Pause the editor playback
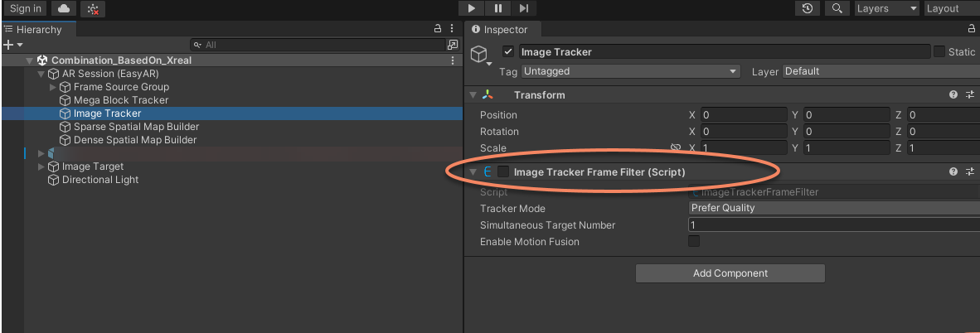 pyautogui.click(x=498, y=8)
